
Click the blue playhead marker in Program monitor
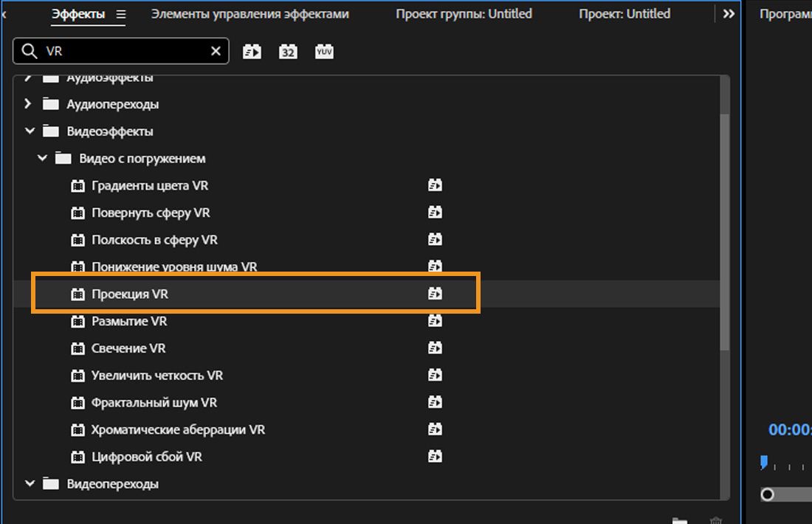pos(764,463)
